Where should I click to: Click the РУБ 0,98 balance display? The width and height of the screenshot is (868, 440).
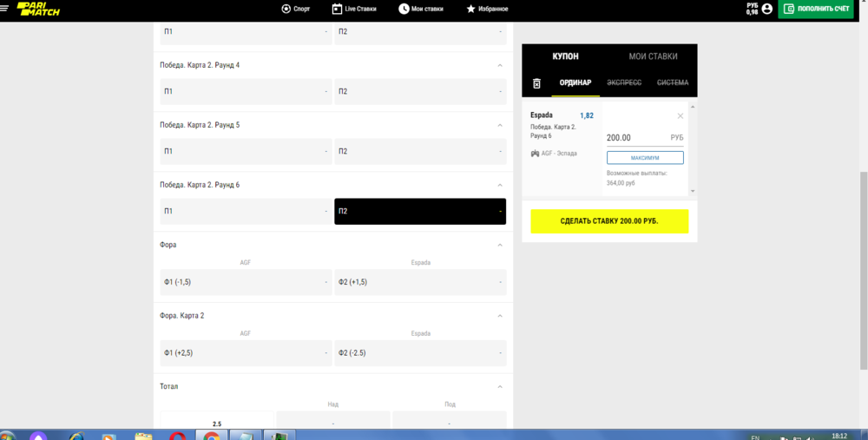coord(753,9)
